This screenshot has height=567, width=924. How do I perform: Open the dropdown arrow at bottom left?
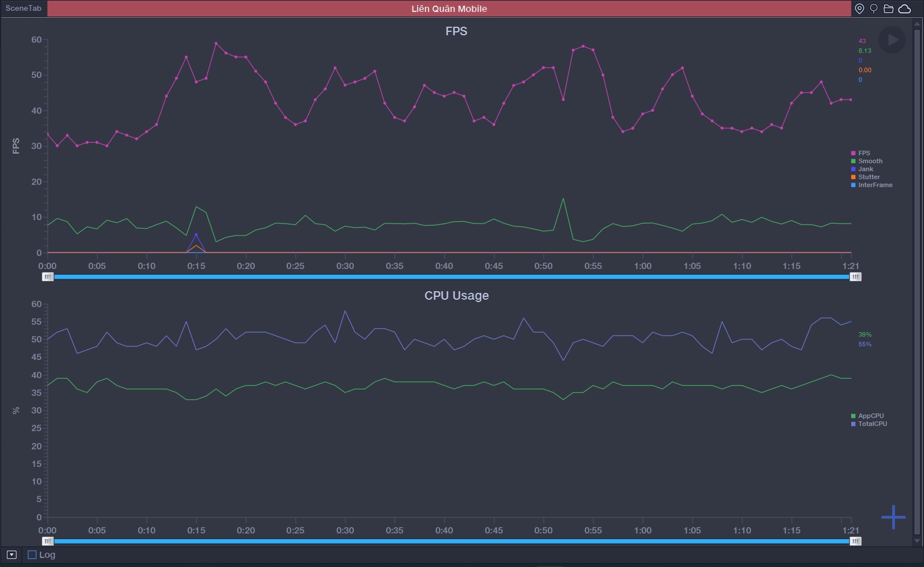click(x=11, y=554)
